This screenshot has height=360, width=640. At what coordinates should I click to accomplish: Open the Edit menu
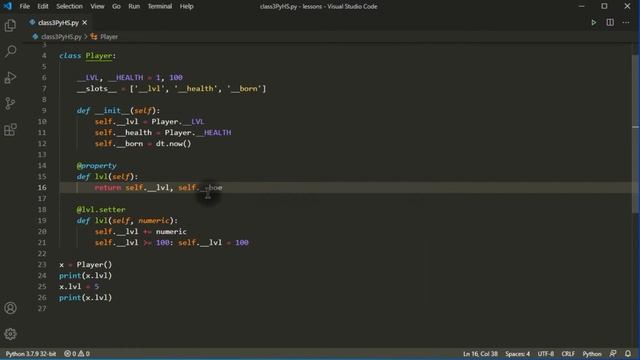coord(42,6)
